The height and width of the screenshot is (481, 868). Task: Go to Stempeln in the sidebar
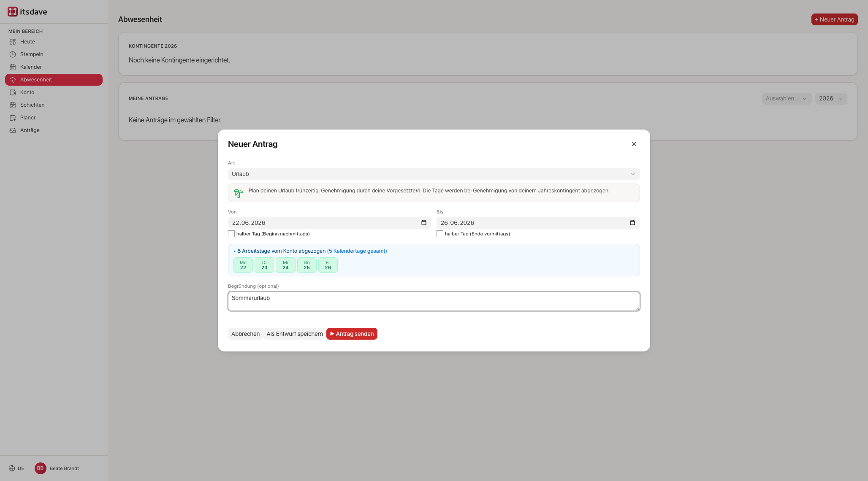[x=54, y=54]
